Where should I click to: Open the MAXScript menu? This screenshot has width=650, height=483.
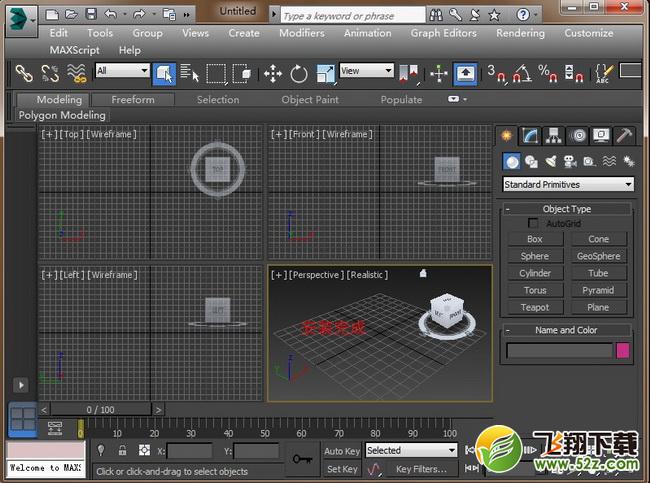point(75,50)
